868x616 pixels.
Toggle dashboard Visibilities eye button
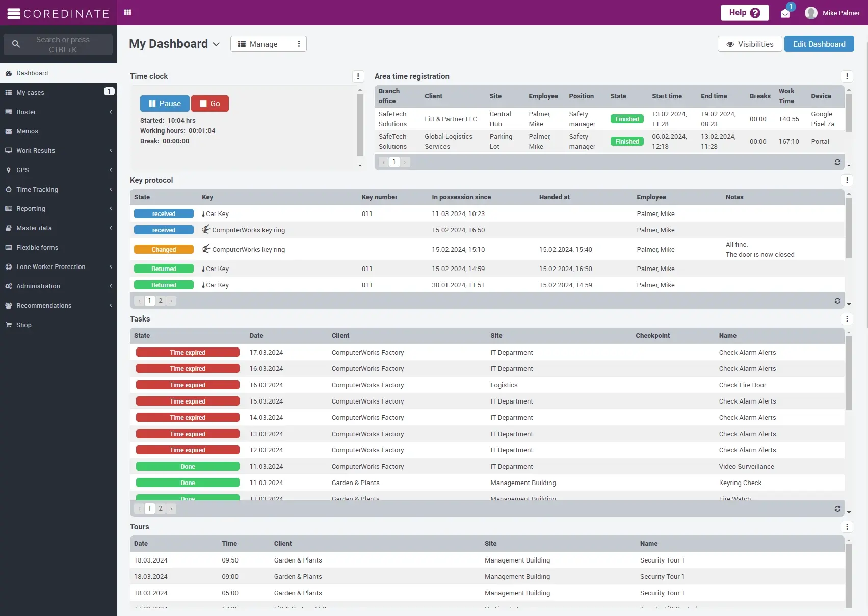(749, 44)
